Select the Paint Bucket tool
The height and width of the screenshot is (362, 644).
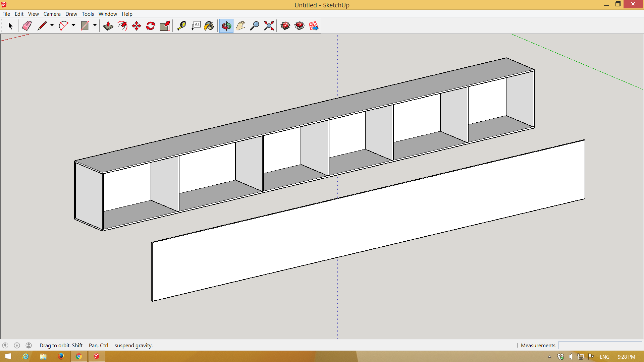pos(209,26)
